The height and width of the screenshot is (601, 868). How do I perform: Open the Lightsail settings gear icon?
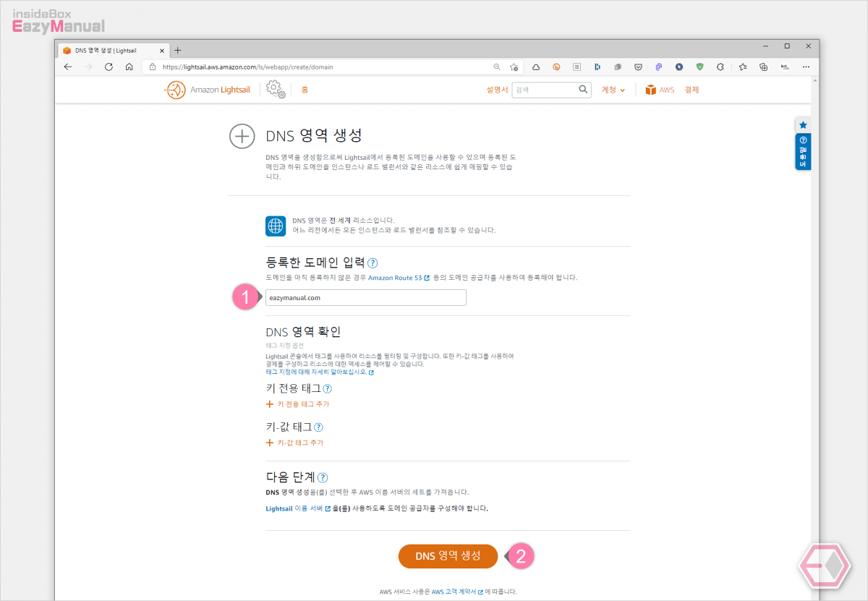pos(275,90)
